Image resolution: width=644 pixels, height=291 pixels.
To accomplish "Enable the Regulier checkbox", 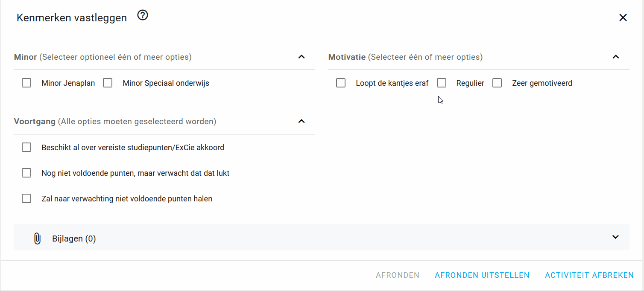I will point(442,83).
